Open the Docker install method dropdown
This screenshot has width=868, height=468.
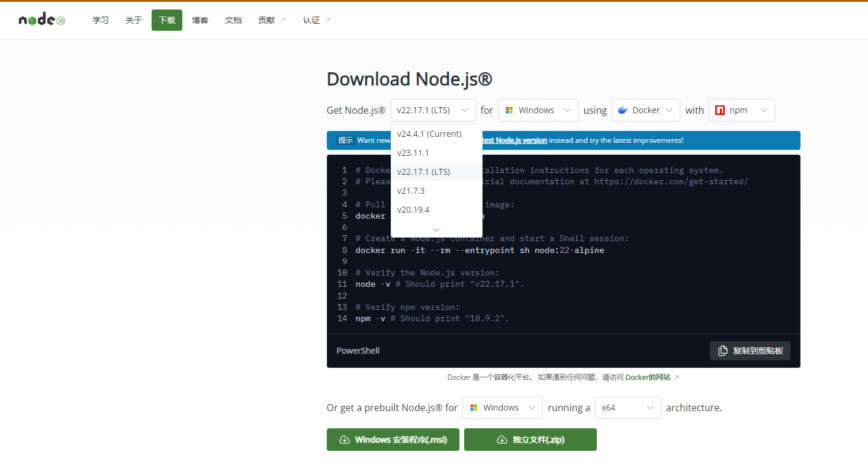pyautogui.click(x=646, y=110)
